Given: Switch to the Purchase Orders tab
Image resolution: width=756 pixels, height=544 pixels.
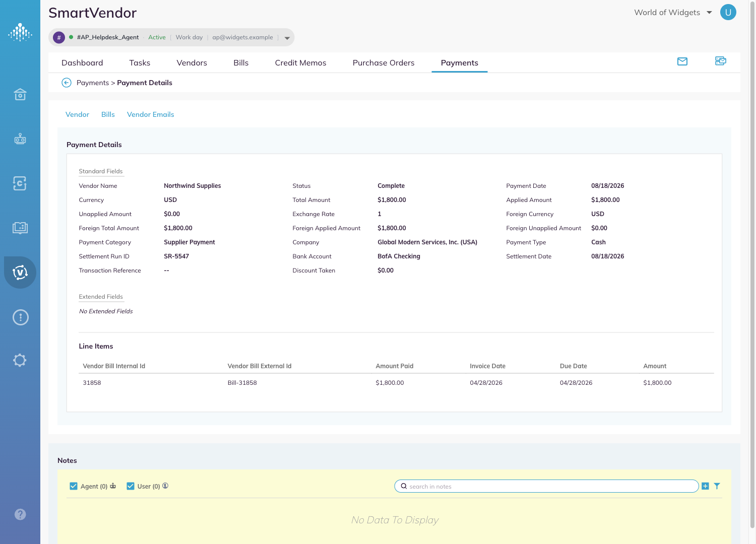Looking at the screenshot, I should 384,63.
